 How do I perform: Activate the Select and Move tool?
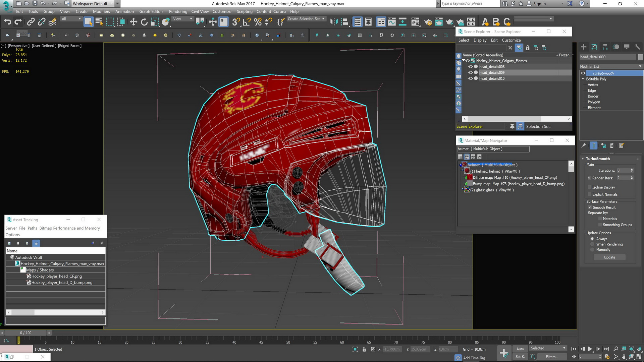point(133,22)
